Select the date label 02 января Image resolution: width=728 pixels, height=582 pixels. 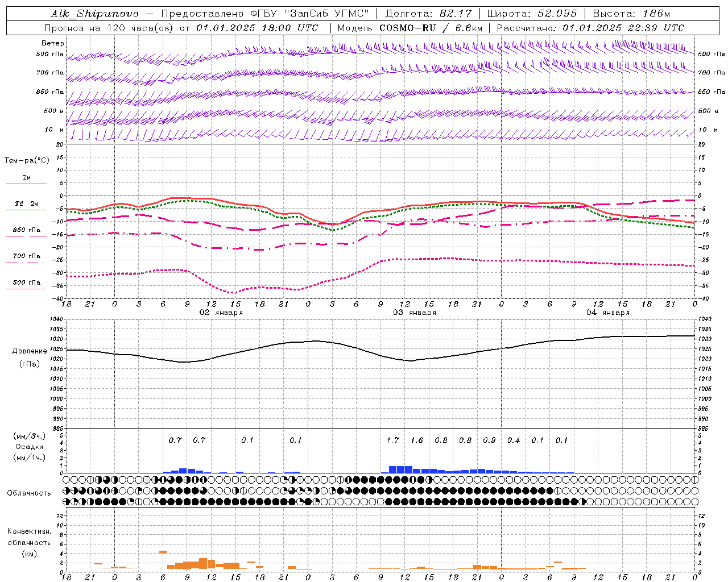pos(221,313)
